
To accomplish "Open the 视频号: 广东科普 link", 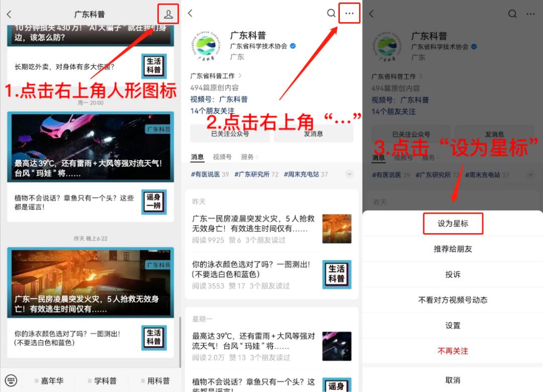I will tap(219, 100).
